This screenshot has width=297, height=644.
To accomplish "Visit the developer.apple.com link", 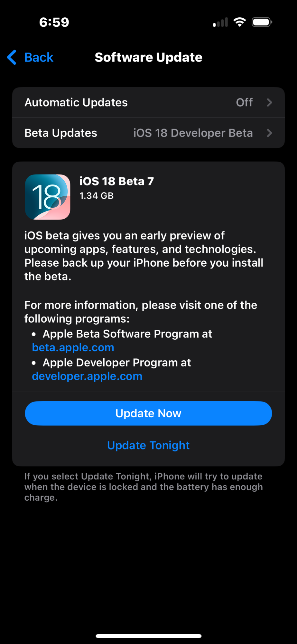I will (x=87, y=376).
